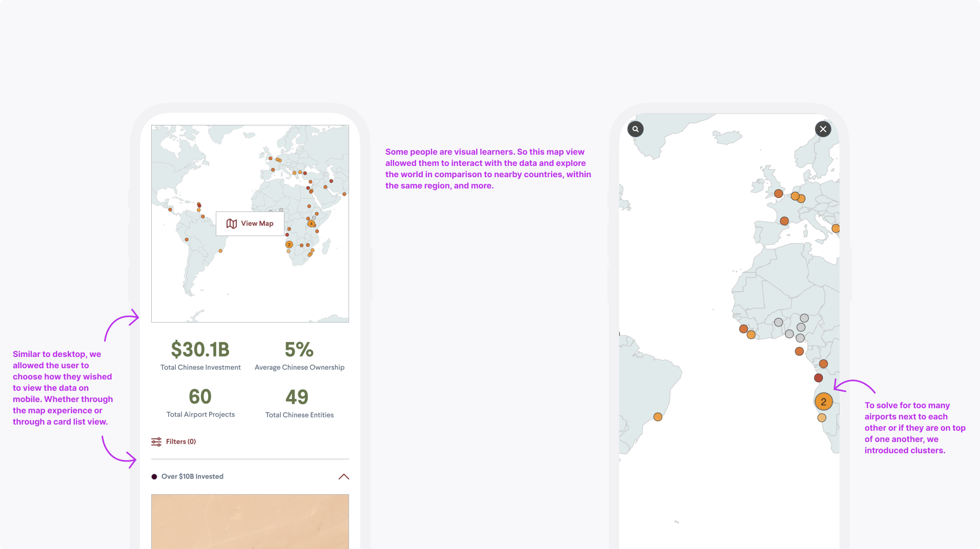
Task: Click the dark red airport marker above cluster 2
Action: tap(819, 378)
